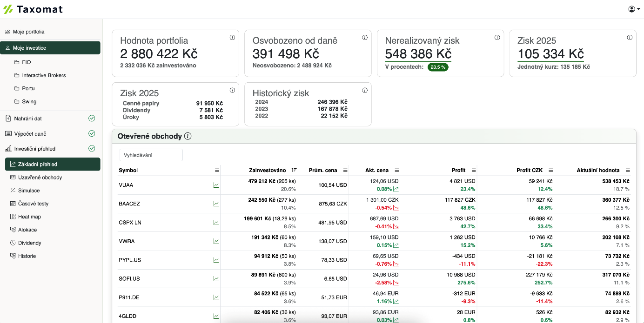This screenshot has width=644, height=323.
Task: Open the price chart icon for SOFI.US
Action: tap(216, 279)
